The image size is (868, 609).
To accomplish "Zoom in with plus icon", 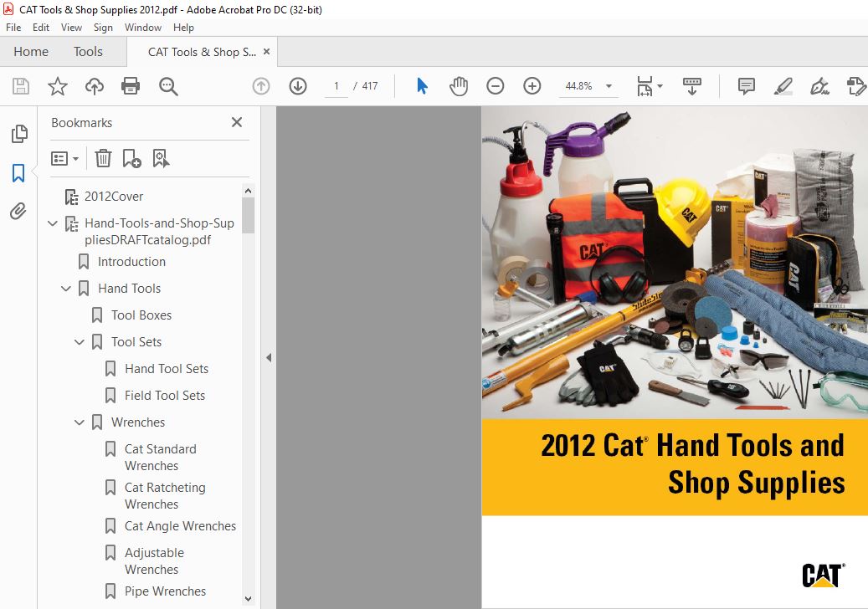I will 532,86.
